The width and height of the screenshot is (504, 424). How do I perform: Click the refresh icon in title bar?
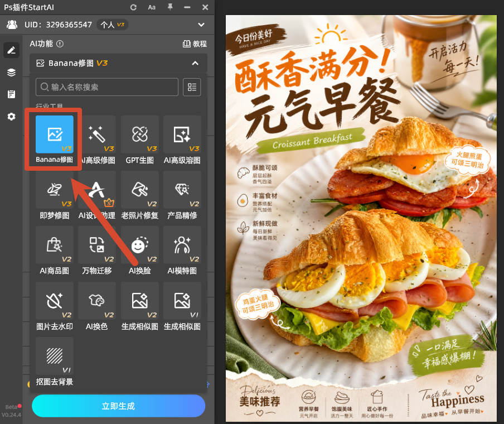[133, 7]
